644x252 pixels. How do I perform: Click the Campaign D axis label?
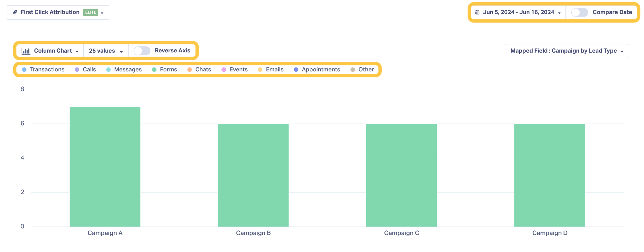tap(550, 233)
